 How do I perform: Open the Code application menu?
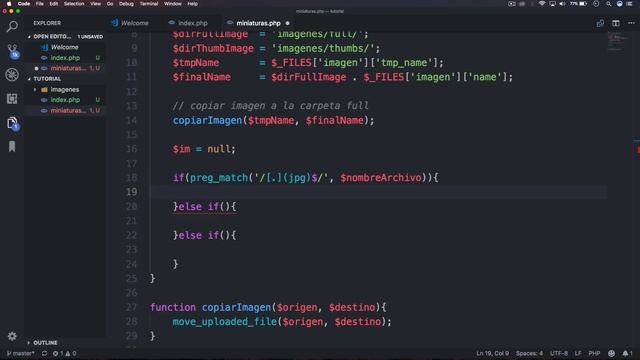[x=24, y=4]
